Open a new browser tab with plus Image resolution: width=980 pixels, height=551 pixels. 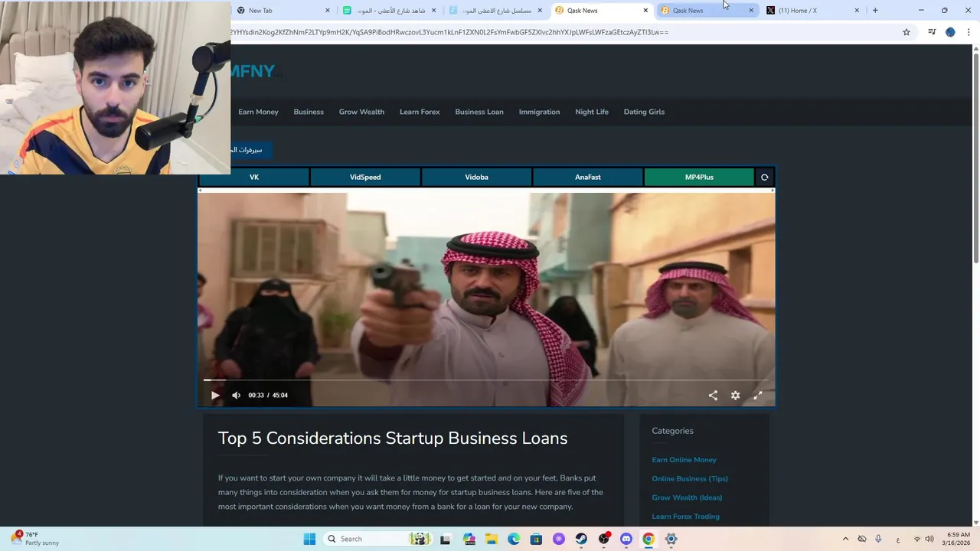(875, 11)
